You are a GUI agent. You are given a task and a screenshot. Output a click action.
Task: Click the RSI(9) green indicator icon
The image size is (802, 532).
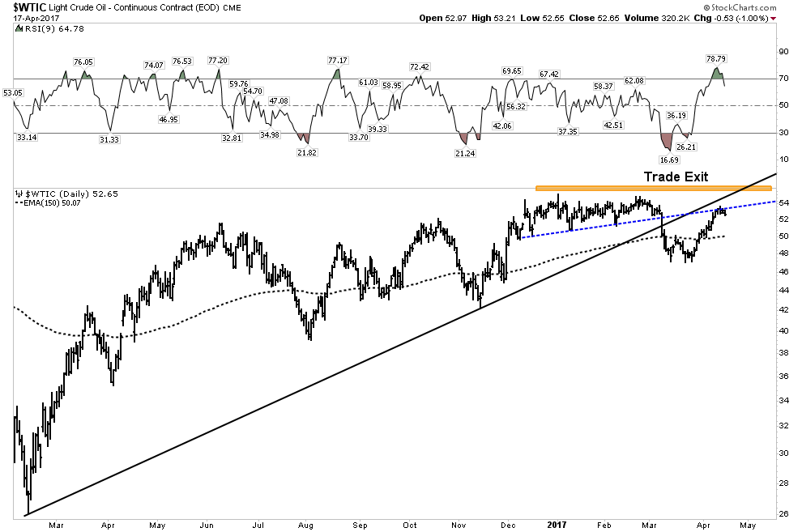click(x=19, y=28)
